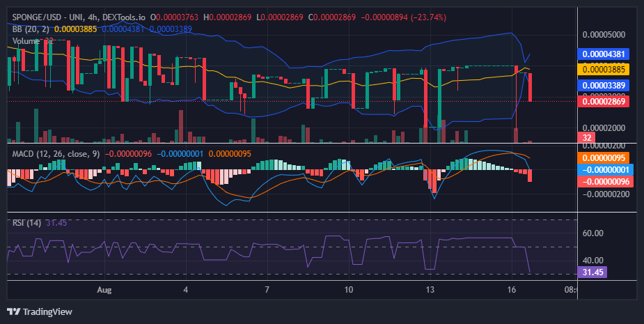Screen dimensions: 644x324
Task: Click the volume value tag 32
Action: [x=586, y=138]
